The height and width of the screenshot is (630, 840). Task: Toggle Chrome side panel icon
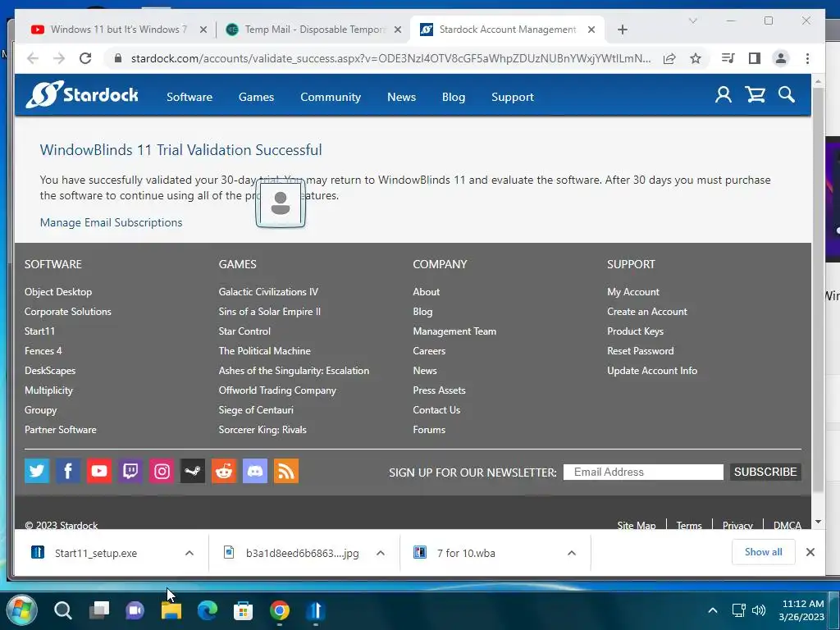pos(755,58)
